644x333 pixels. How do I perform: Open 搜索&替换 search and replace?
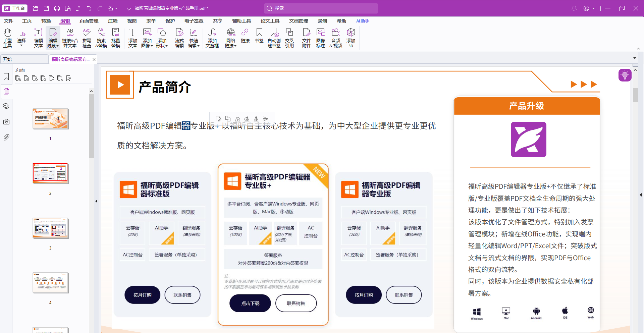101,38
